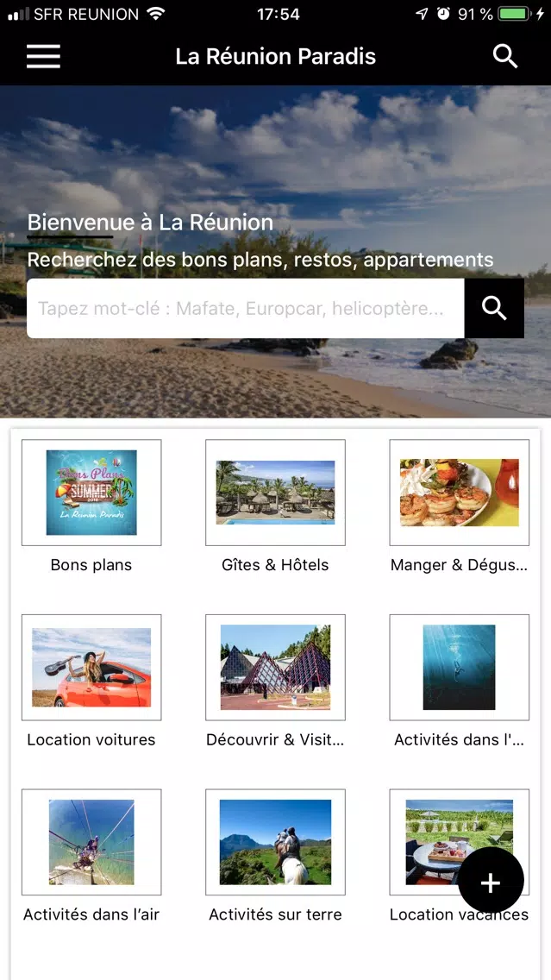Tap the Wi-Fi status icon

click(x=155, y=14)
